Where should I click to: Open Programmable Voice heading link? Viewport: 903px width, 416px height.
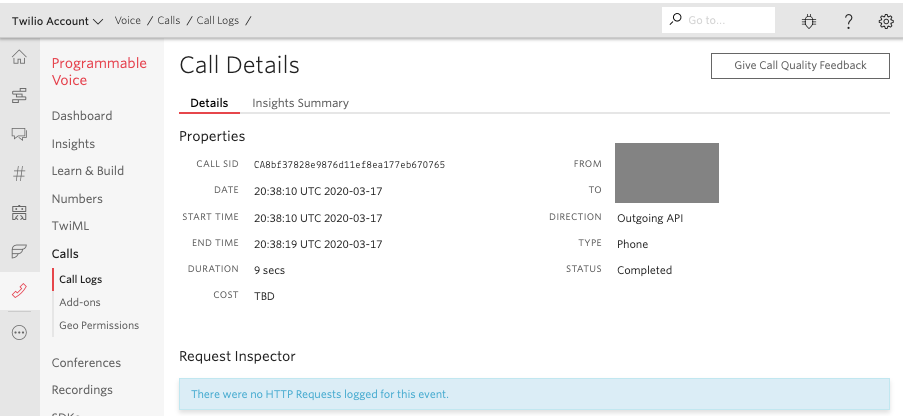click(99, 71)
